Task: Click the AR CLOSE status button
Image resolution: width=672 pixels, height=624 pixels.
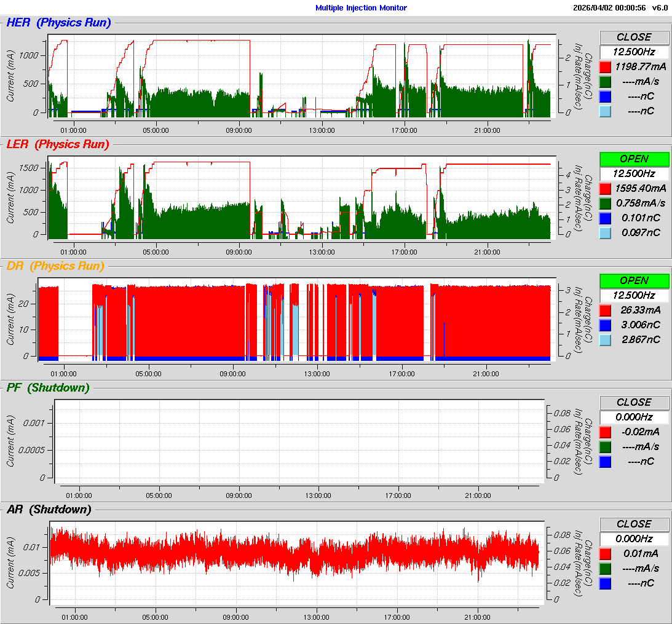Action: click(x=634, y=524)
